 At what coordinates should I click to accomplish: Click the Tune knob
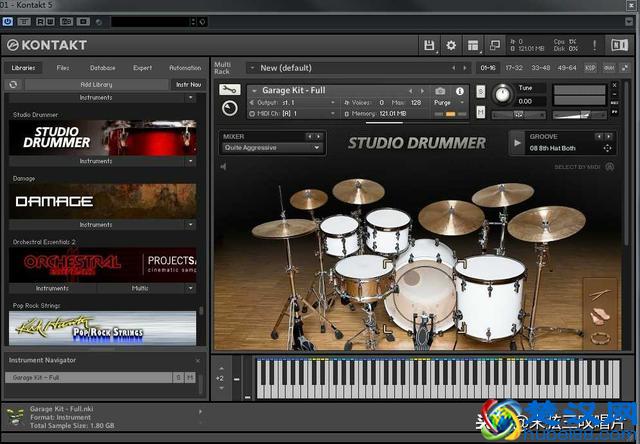click(502, 95)
